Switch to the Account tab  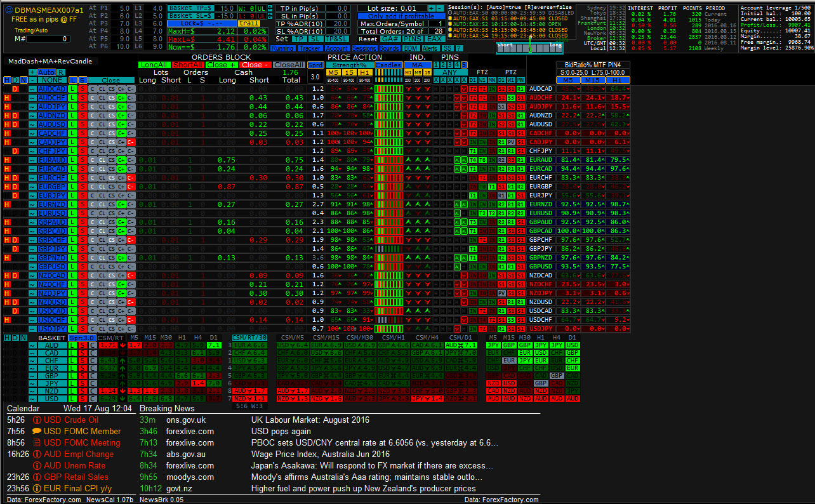pos(336,48)
